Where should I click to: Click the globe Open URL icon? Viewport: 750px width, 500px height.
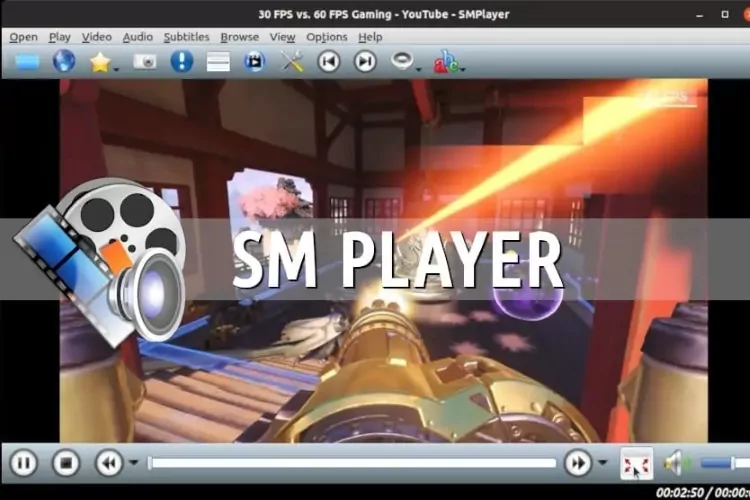tap(64, 61)
